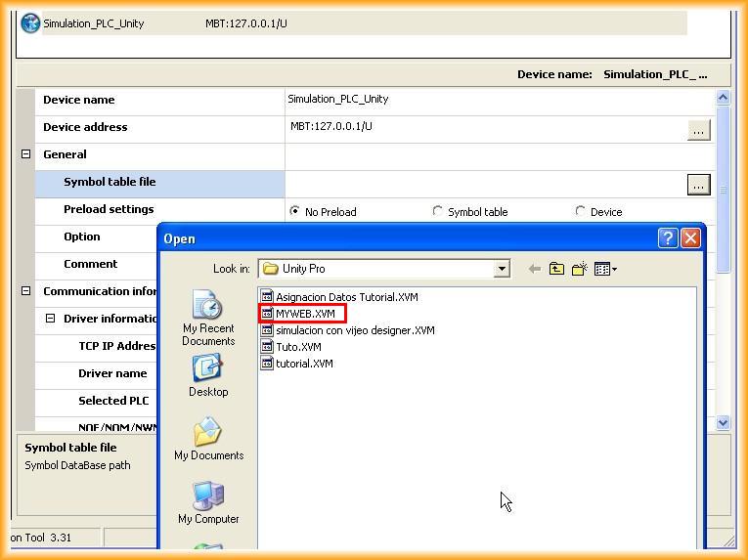Open My Recent Documents shortcut
748x560 pixels.
(x=208, y=319)
